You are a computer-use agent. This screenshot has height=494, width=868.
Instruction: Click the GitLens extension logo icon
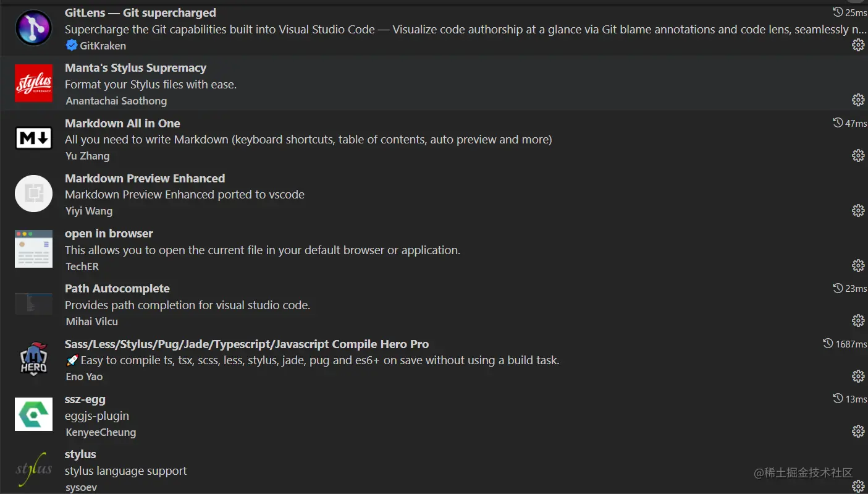tap(33, 28)
